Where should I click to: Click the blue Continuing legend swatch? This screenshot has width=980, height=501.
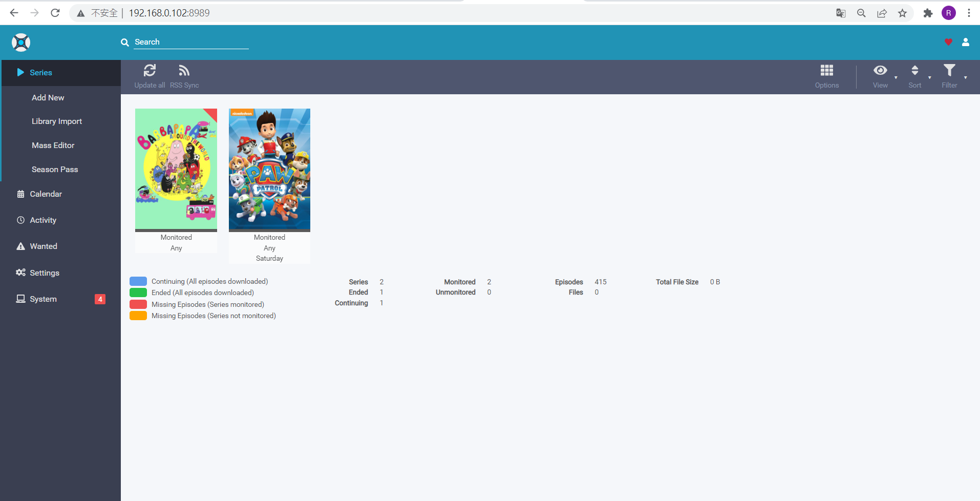[138, 281]
